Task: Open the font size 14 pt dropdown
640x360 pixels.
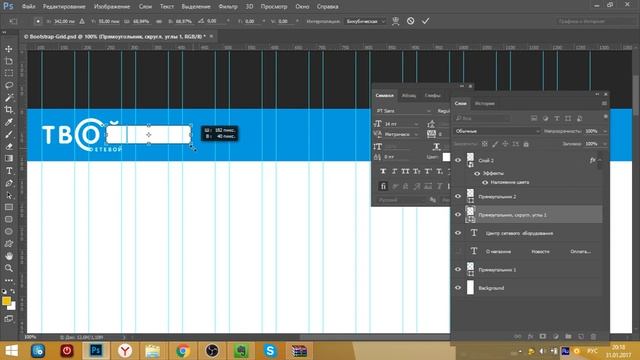Action: pos(416,124)
